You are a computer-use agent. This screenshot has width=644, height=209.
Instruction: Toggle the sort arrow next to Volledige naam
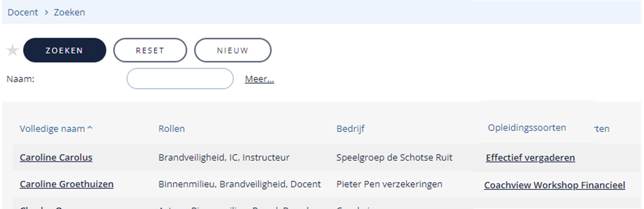(90, 129)
